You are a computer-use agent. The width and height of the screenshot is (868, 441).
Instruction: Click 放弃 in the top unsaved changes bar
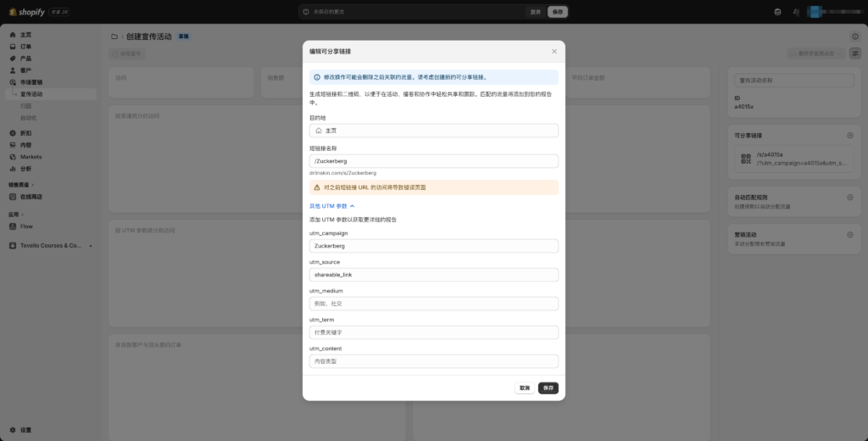[536, 12]
